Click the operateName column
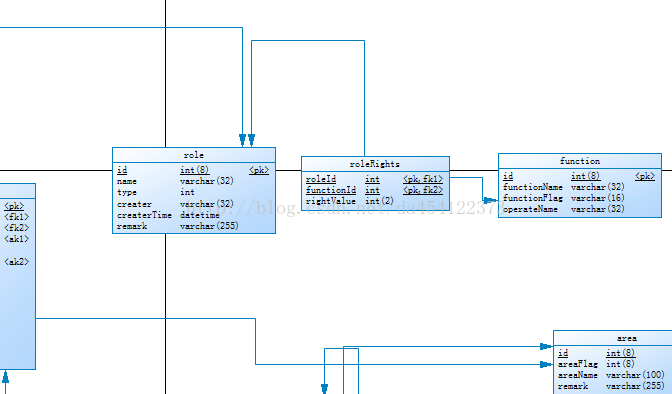This screenshot has width=672, height=394. click(530, 209)
